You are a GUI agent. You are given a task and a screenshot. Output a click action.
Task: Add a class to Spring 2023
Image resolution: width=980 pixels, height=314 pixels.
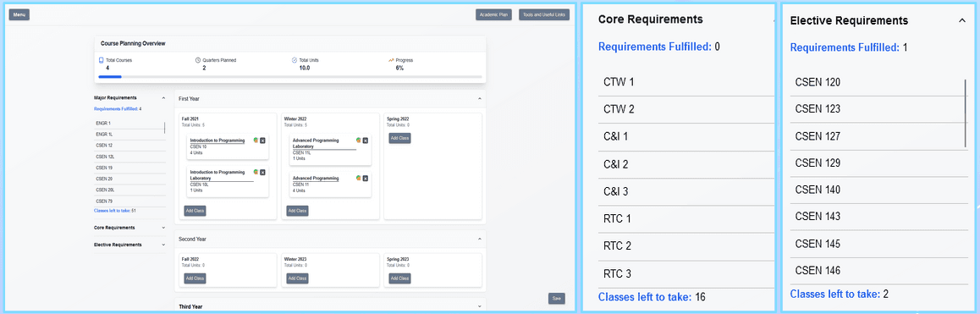coord(399,278)
